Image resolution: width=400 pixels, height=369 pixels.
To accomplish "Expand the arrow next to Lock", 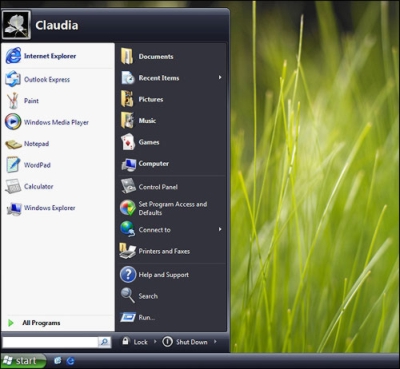I will (155, 342).
